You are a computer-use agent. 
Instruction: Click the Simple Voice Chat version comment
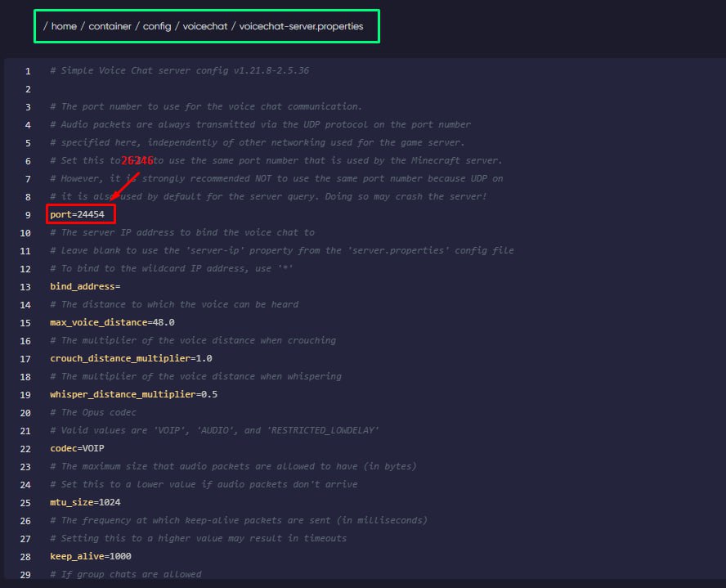[179, 70]
